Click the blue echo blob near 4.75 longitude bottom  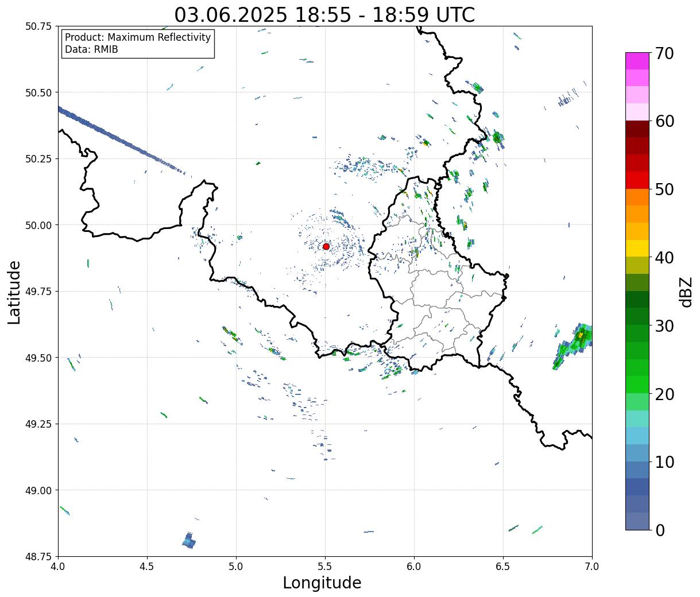pos(189,541)
